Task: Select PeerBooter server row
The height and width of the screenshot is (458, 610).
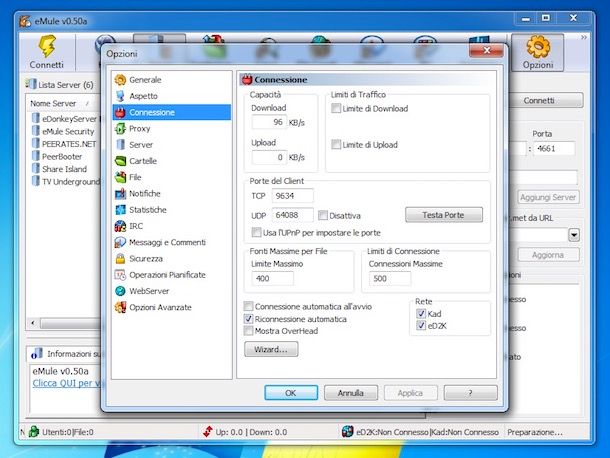Action: coord(62,156)
